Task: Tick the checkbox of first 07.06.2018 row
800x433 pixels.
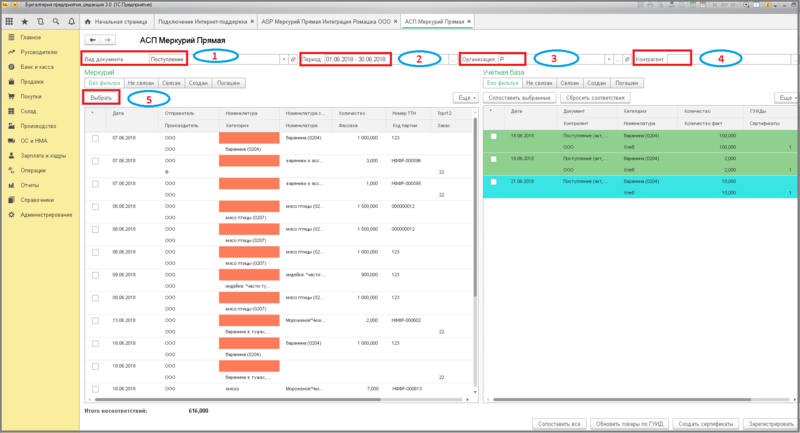Action: tap(95, 137)
